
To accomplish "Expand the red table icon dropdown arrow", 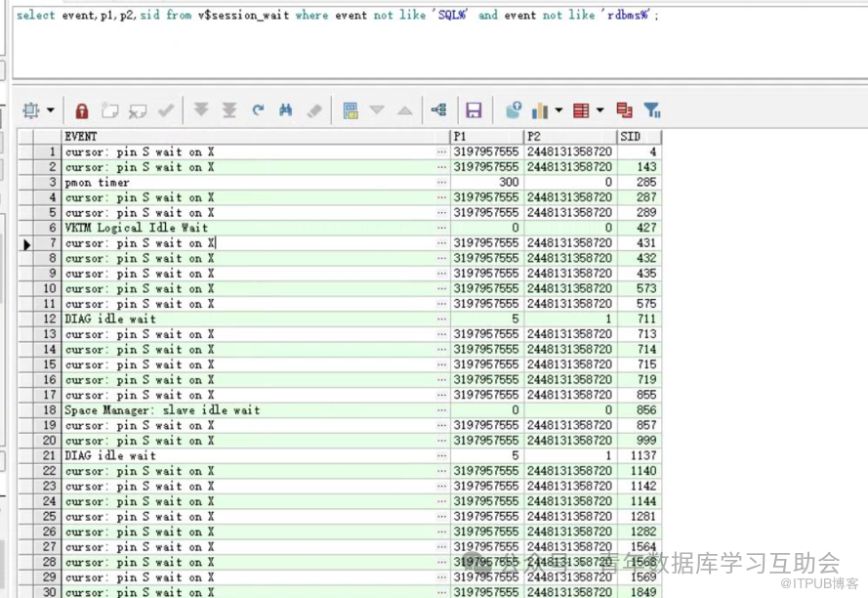I will click(x=600, y=110).
